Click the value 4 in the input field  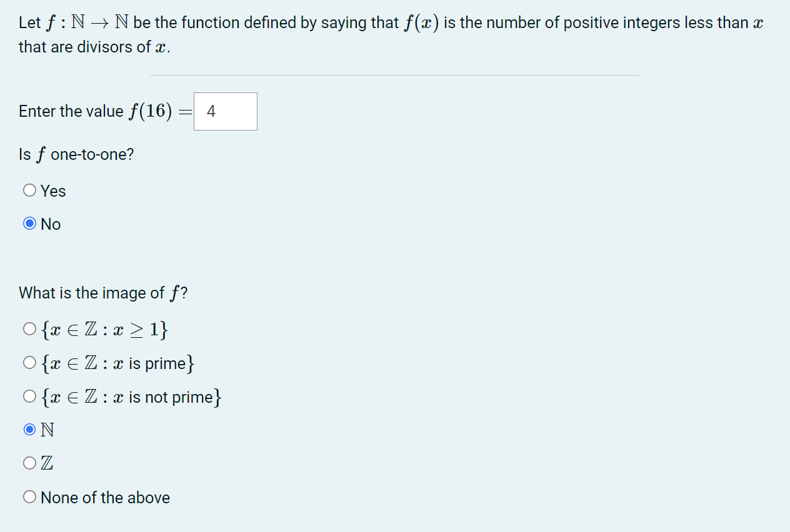coord(211,111)
